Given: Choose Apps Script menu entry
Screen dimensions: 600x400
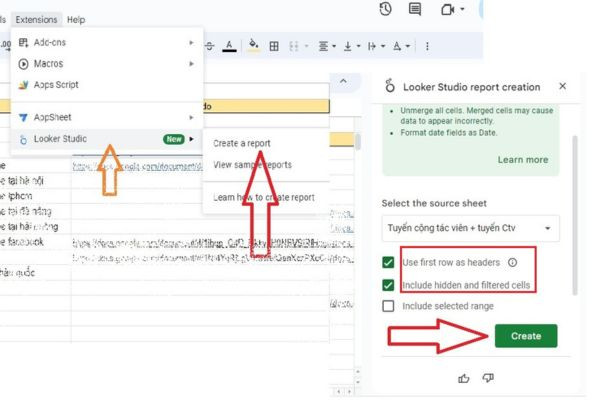Looking at the screenshot, I should click(x=107, y=85).
